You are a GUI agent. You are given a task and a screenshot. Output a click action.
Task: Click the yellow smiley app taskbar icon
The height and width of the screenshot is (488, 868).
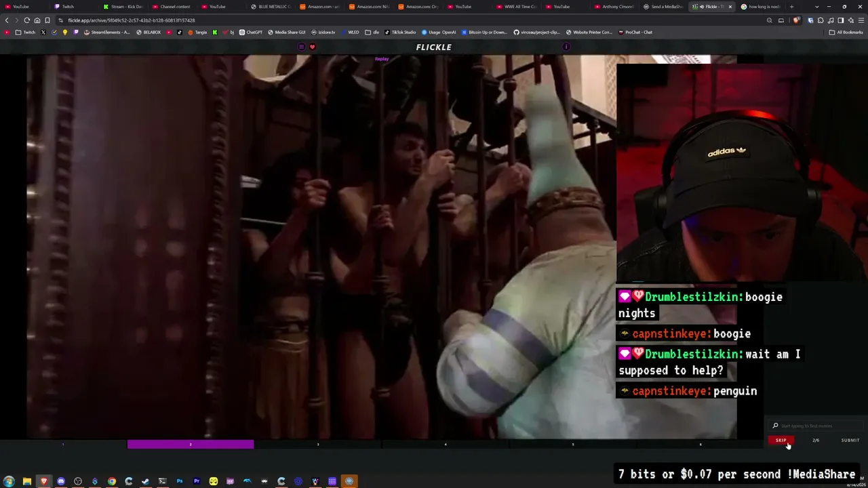click(214, 481)
